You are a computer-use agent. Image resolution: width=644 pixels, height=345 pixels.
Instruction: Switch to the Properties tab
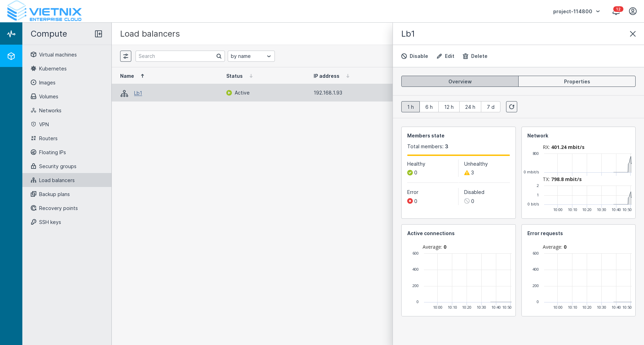pos(577,81)
